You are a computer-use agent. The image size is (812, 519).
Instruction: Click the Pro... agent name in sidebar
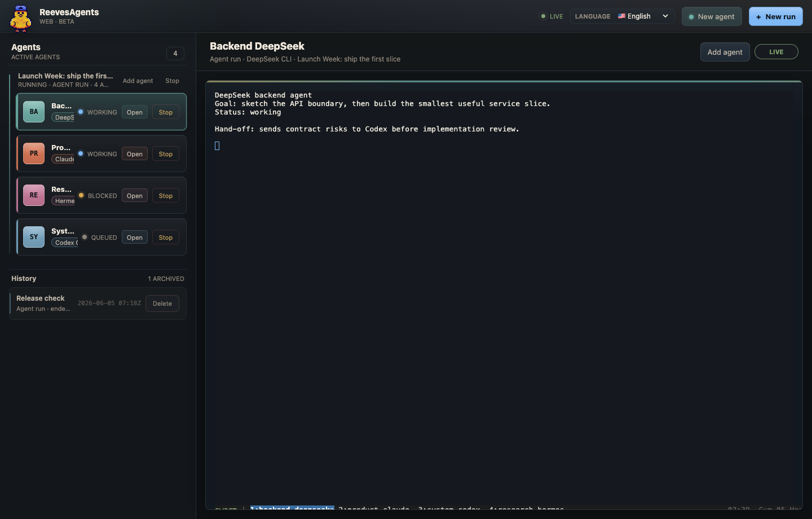tap(61, 147)
